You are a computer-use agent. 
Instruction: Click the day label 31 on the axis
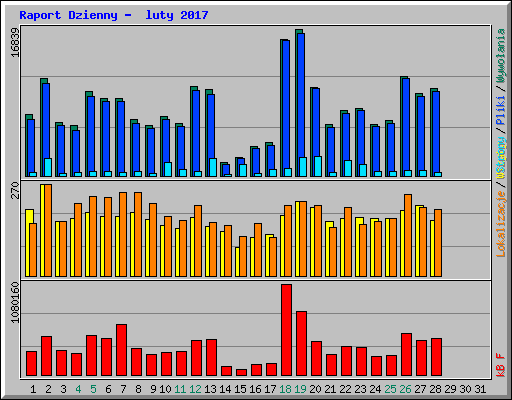coord(480,389)
